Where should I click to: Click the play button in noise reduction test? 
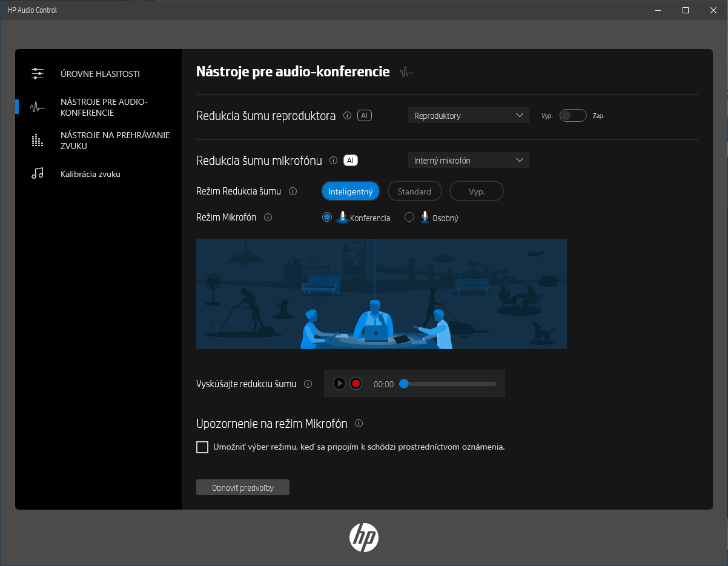[340, 384]
